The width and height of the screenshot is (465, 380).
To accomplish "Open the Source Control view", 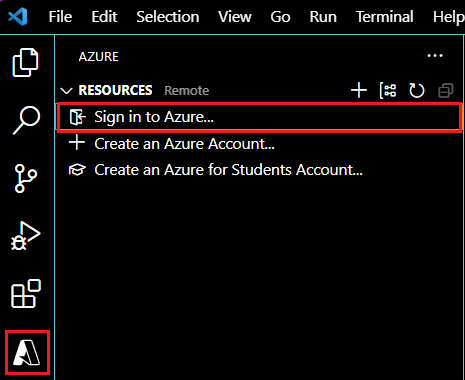I will pyautogui.click(x=25, y=178).
